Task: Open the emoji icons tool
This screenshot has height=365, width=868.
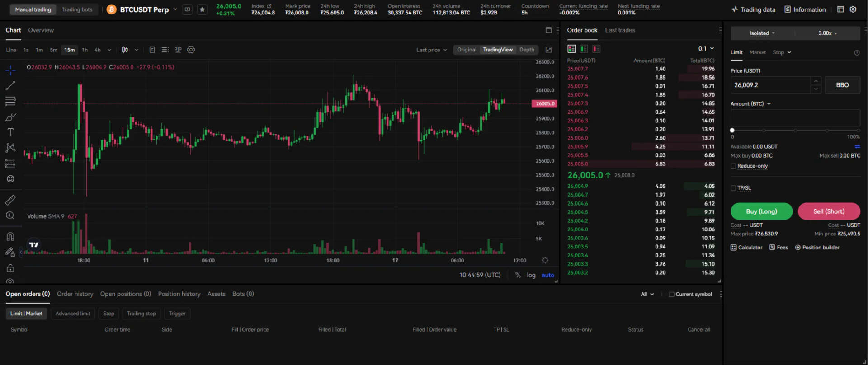Action: click(10, 179)
